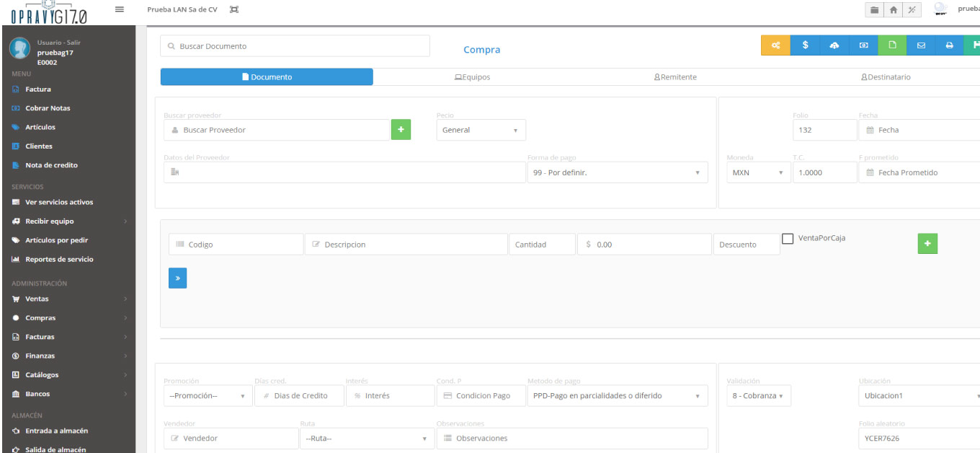Click the home icon in the top bar
This screenshot has width=980, height=453.
(x=891, y=9)
